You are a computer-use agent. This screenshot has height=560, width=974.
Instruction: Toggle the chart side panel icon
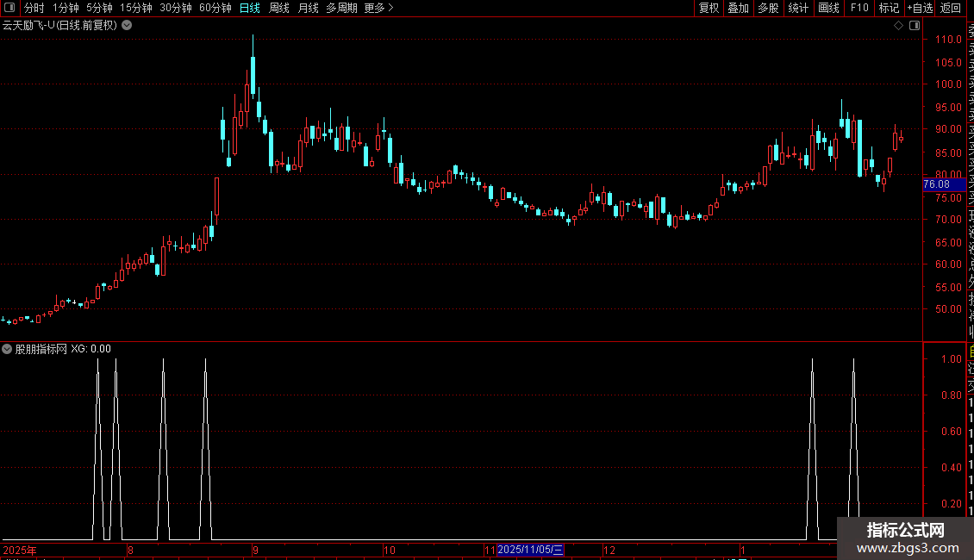pos(915,26)
